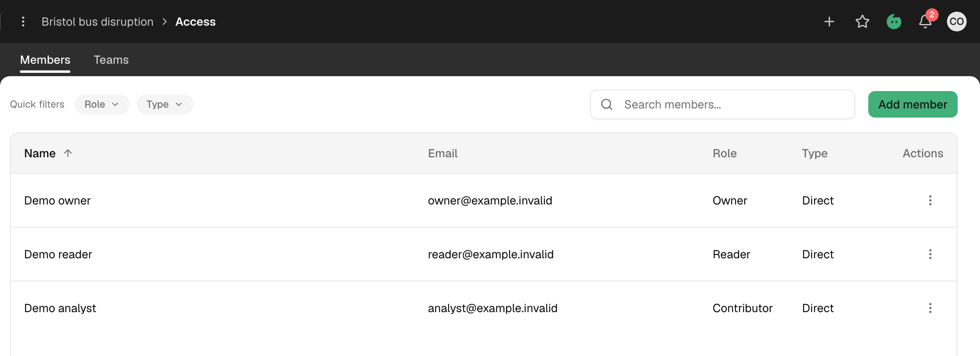Select the Demo reader name
This screenshot has width=980, height=356.
[x=58, y=254]
